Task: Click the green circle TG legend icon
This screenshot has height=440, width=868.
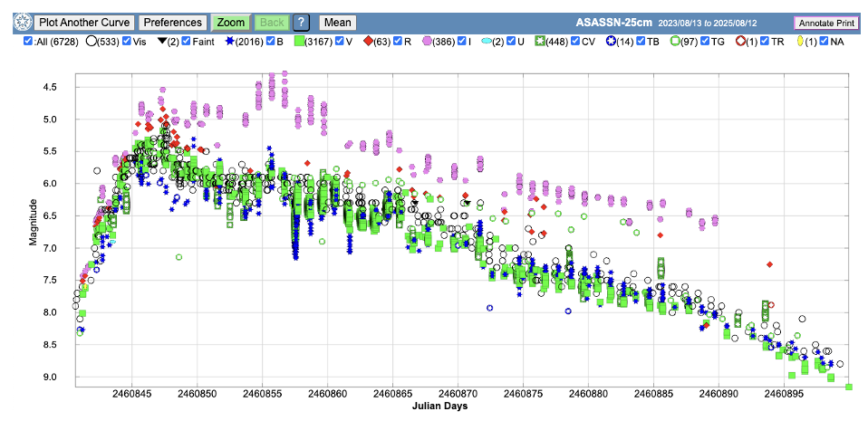Action: [x=675, y=42]
